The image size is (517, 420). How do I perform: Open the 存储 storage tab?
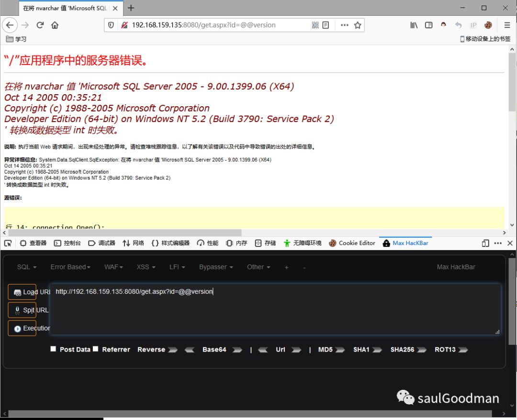tap(265, 243)
